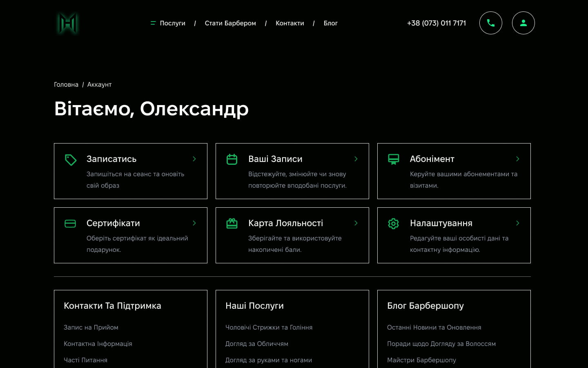Click the Головна breadcrumb link
588x368 pixels.
(x=66, y=85)
